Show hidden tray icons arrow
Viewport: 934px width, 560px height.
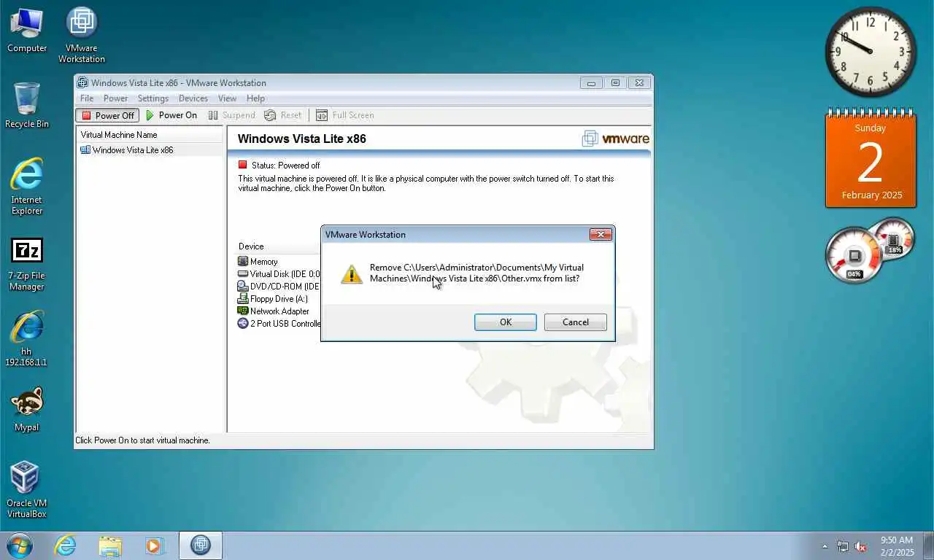825,546
